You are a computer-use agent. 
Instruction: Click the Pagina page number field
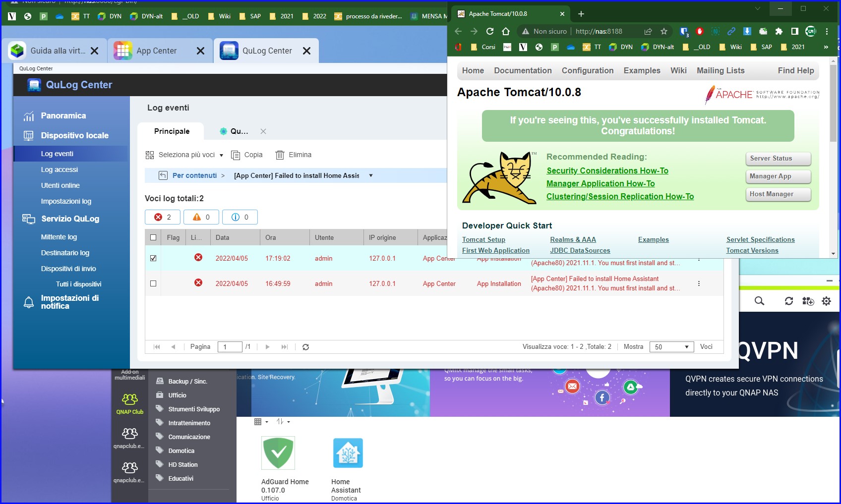(x=230, y=347)
